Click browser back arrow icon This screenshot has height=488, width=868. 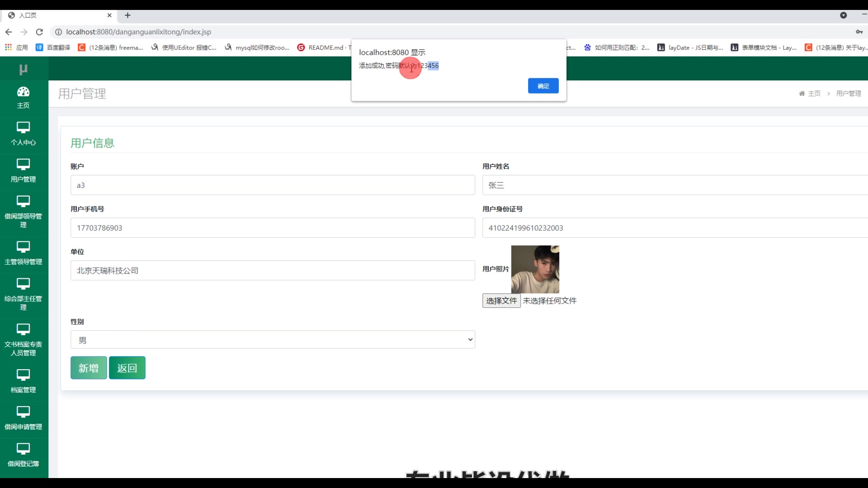coord(9,32)
